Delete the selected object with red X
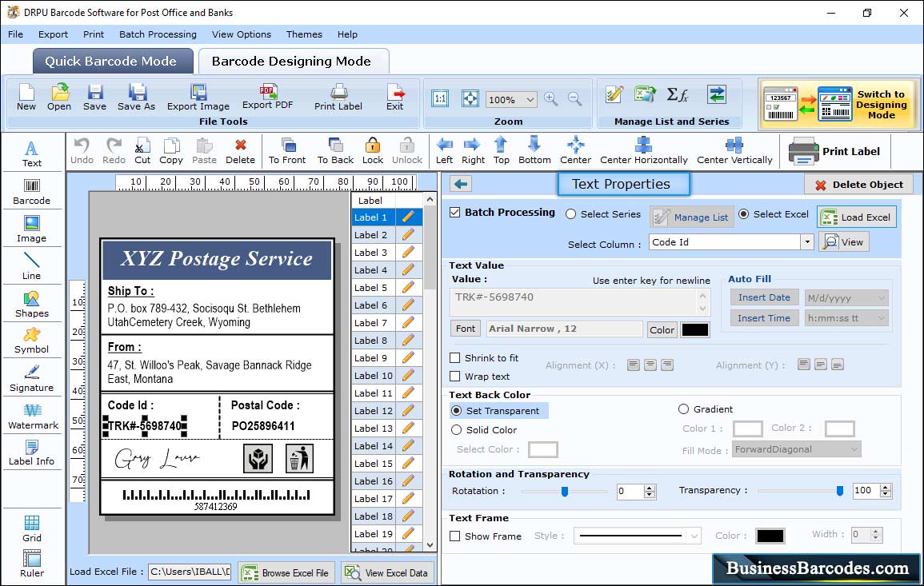The width and height of the screenshot is (924, 586). click(x=241, y=151)
